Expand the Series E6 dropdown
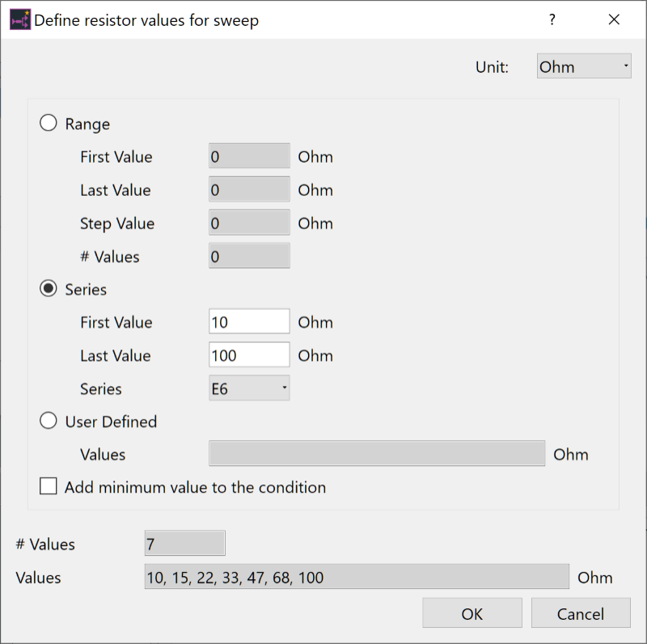Viewport: 647px width, 644px height. click(249, 388)
